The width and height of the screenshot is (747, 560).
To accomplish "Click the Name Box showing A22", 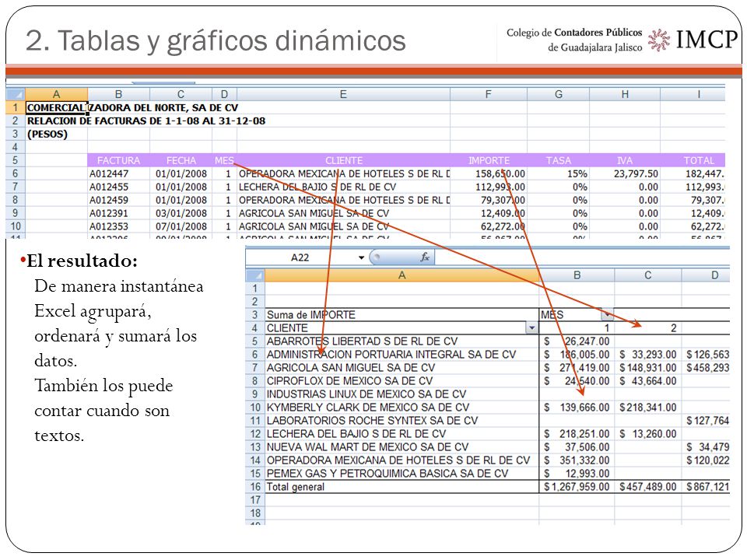I will tap(300, 257).
